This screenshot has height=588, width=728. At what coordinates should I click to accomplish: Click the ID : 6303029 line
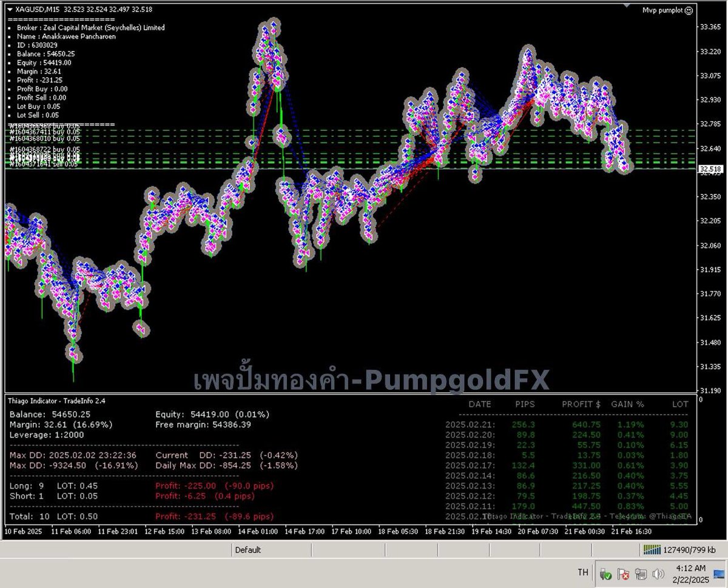click(37, 45)
